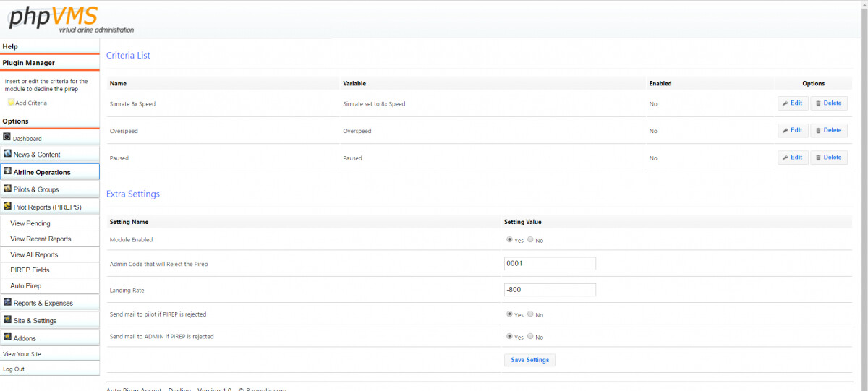Set Module Enabled to No
Image resolution: width=868 pixels, height=391 pixels.
(531, 240)
